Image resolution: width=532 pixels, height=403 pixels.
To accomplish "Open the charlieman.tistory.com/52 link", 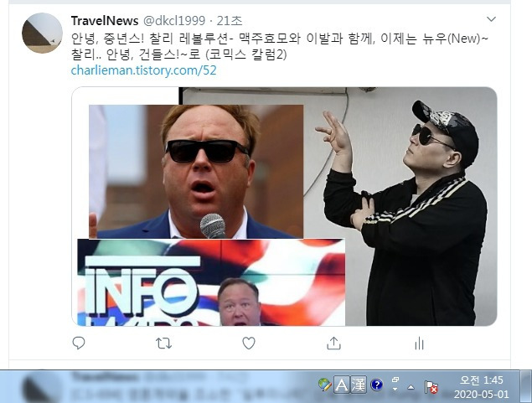I will [143, 70].
